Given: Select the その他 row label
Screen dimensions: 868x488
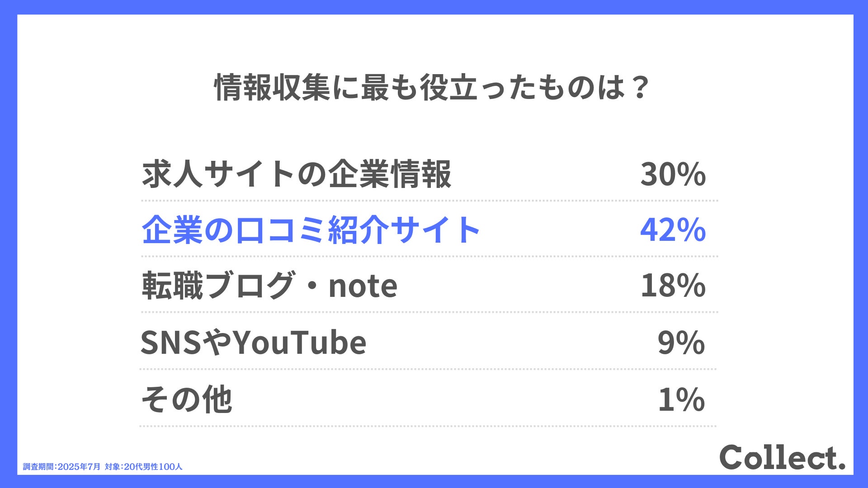Looking at the screenshot, I should click(x=187, y=399).
